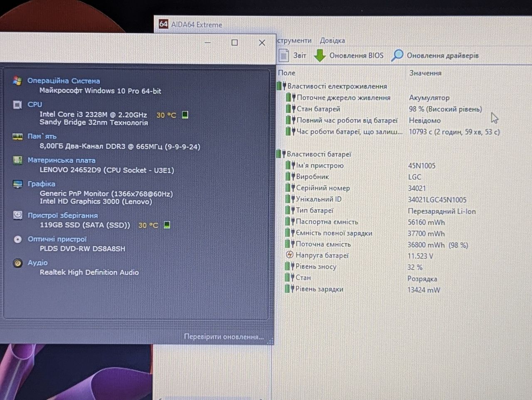Viewport: 532px width, 400px height.
Task: Click the Рівень зносу row icon
Action: [289, 267]
